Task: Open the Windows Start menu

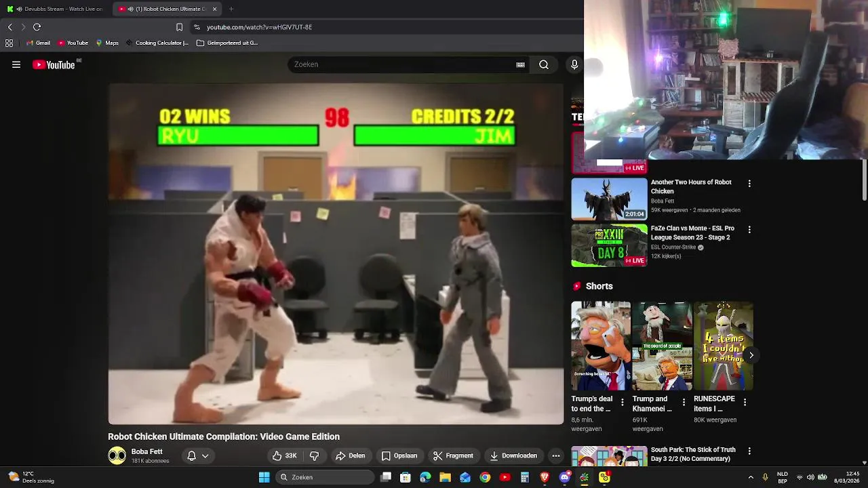Action: click(x=264, y=477)
